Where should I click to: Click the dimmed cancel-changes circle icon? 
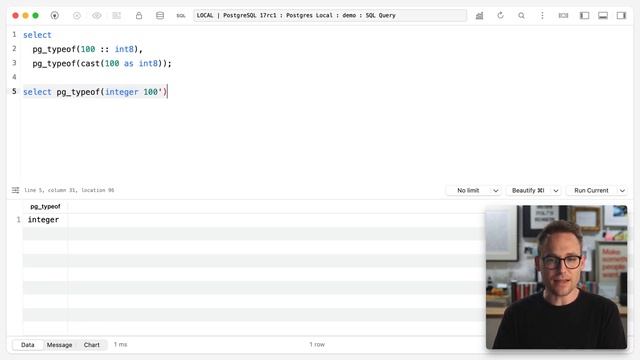(77, 16)
